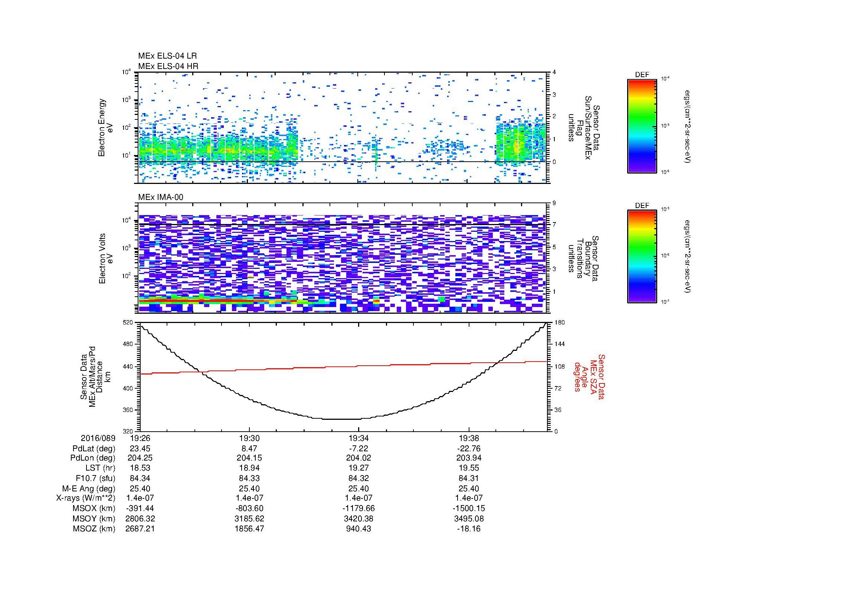
Task: Click the altitude axis tick '360'
Action: pyautogui.click(x=128, y=410)
